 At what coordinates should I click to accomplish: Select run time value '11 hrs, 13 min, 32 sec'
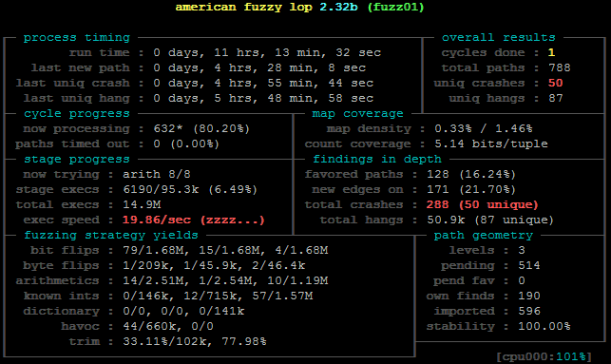tap(297, 52)
